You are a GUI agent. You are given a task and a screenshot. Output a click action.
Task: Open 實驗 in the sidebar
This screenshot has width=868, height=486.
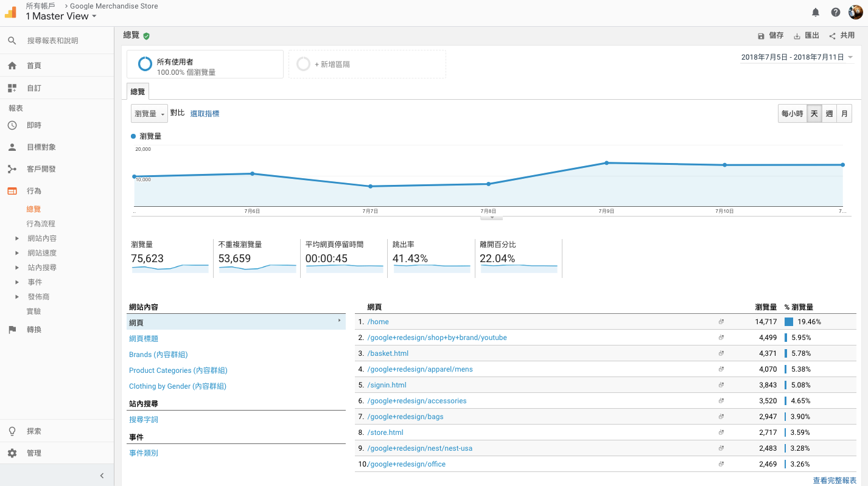pyautogui.click(x=34, y=311)
